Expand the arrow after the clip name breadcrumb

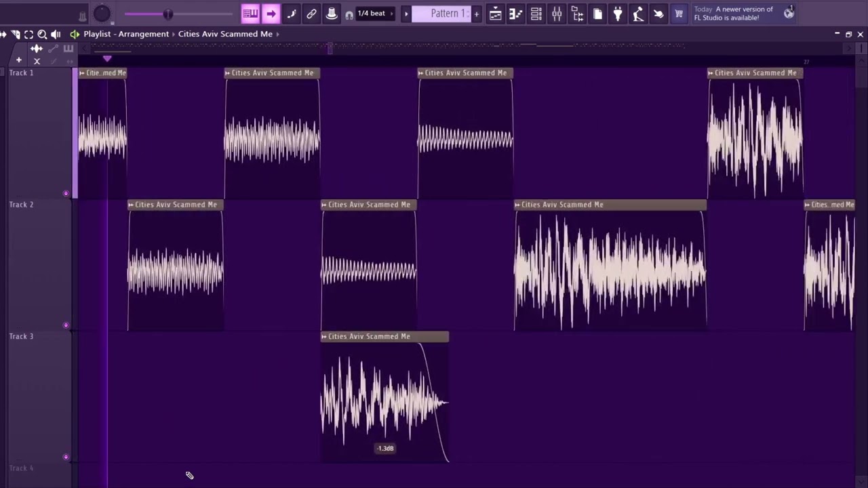pyautogui.click(x=277, y=34)
